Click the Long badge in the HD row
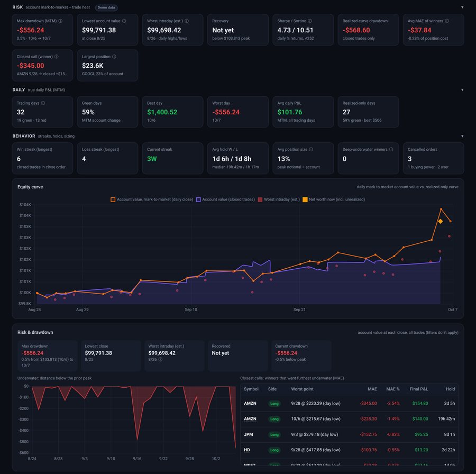The width and height of the screenshot is (476, 474). (274, 450)
